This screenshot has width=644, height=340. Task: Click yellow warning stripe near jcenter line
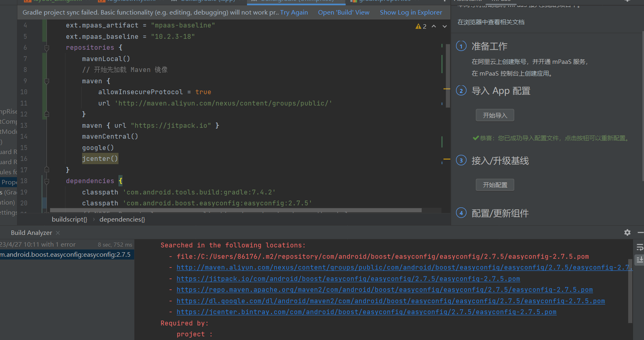point(447,159)
